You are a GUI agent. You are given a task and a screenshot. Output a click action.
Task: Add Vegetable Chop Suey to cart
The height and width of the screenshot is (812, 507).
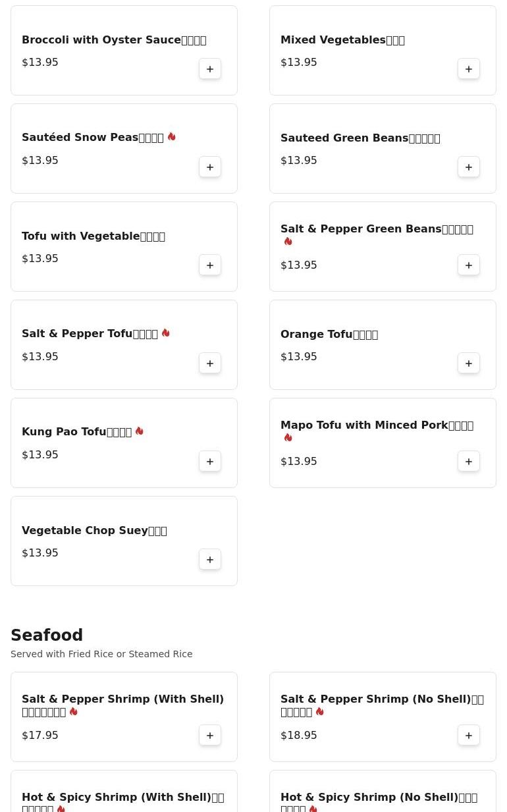(x=210, y=560)
